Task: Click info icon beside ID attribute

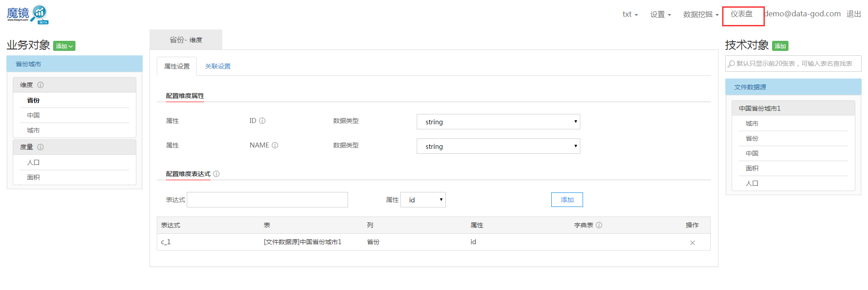Action: coord(262,121)
